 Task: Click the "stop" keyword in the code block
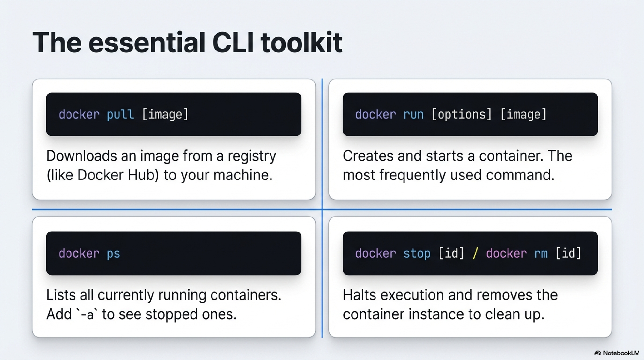[417, 254]
